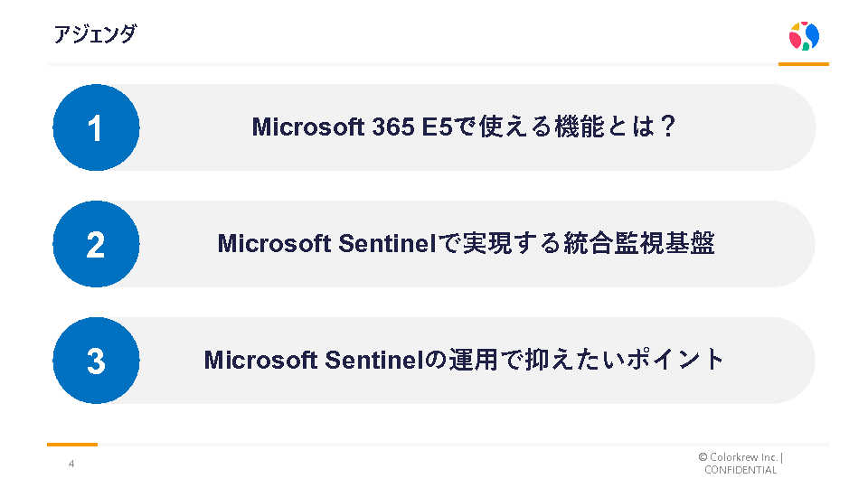Click the orange accent bar above page number

[72, 445]
